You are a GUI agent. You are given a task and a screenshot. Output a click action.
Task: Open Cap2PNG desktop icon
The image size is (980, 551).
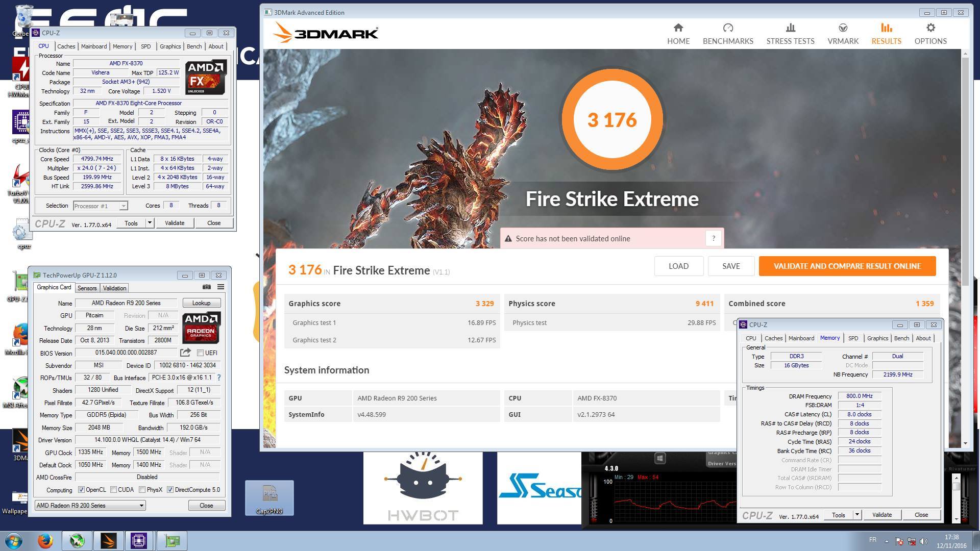(x=269, y=498)
